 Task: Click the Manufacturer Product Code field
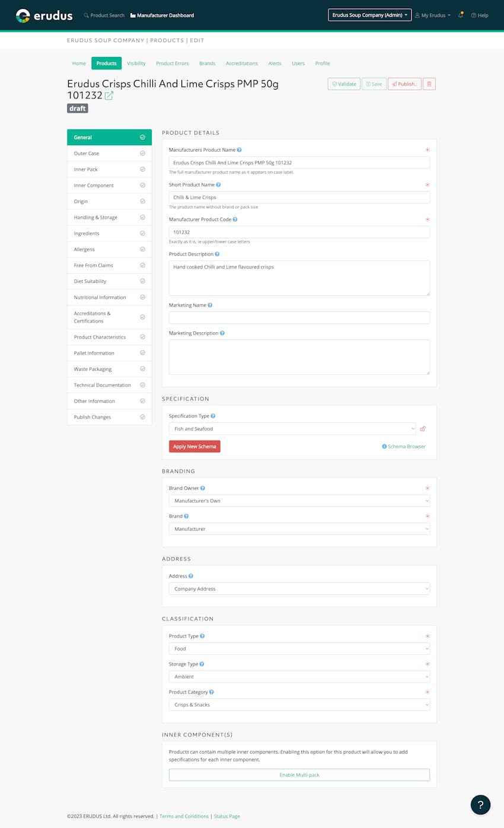click(299, 233)
